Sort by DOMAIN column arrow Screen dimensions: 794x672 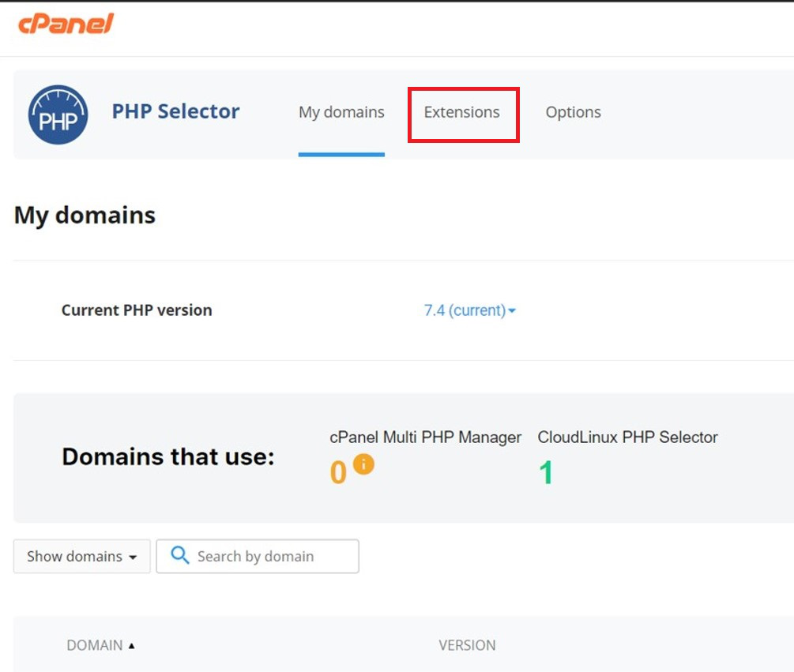(132, 646)
